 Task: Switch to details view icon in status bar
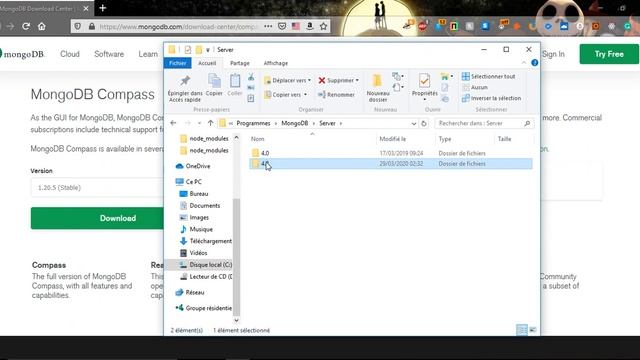(x=522, y=330)
